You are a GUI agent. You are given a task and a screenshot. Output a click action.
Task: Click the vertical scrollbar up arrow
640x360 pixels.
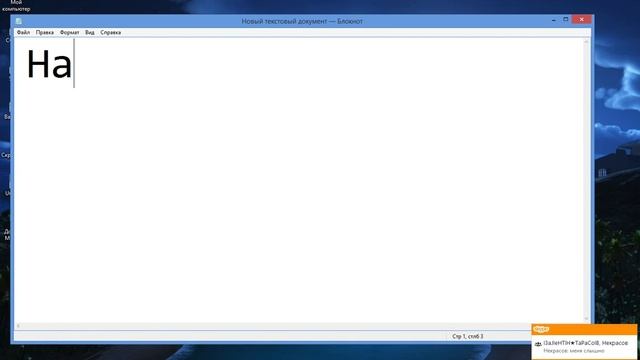587,42
